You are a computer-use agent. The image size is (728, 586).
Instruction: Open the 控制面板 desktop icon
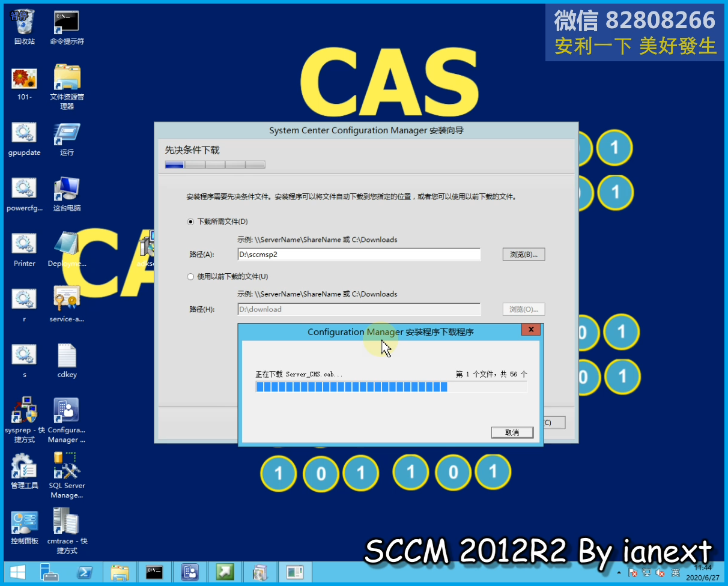pyautogui.click(x=25, y=527)
